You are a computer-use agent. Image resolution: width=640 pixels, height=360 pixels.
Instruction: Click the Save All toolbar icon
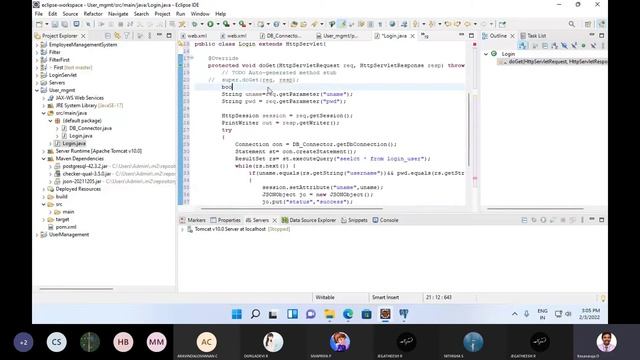click(64, 24)
